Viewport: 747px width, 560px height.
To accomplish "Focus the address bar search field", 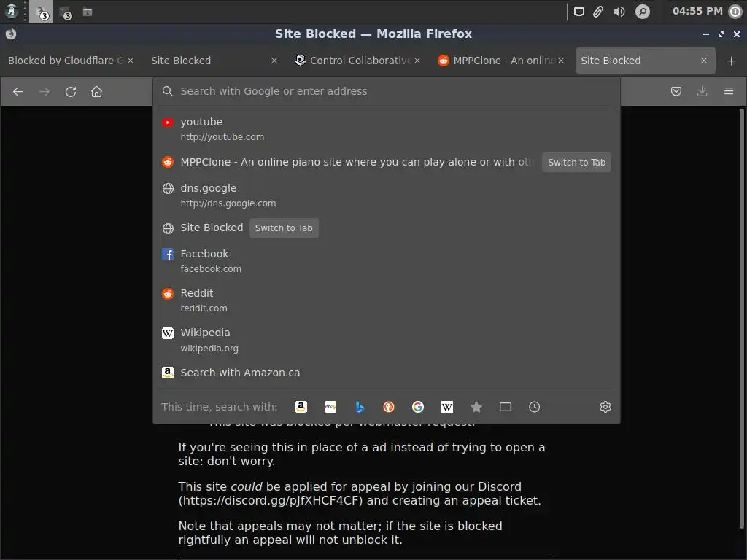I will (x=387, y=91).
